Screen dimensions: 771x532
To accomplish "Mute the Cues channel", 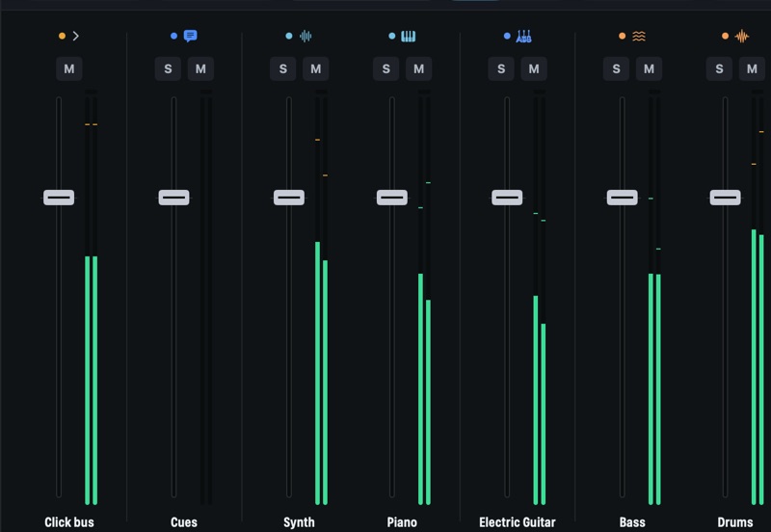I will (200, 68).
